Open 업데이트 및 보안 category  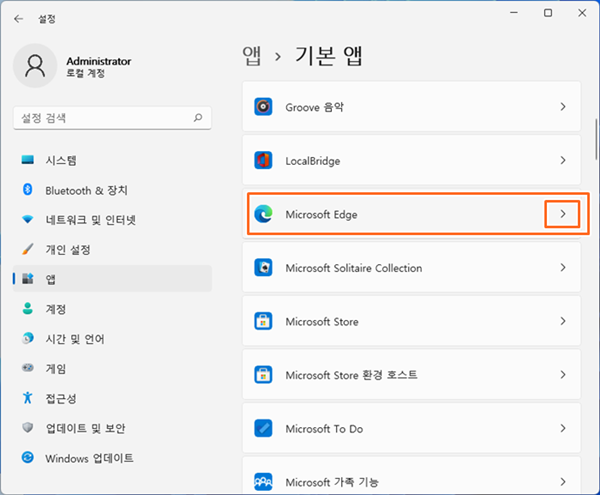click(112, 428)
